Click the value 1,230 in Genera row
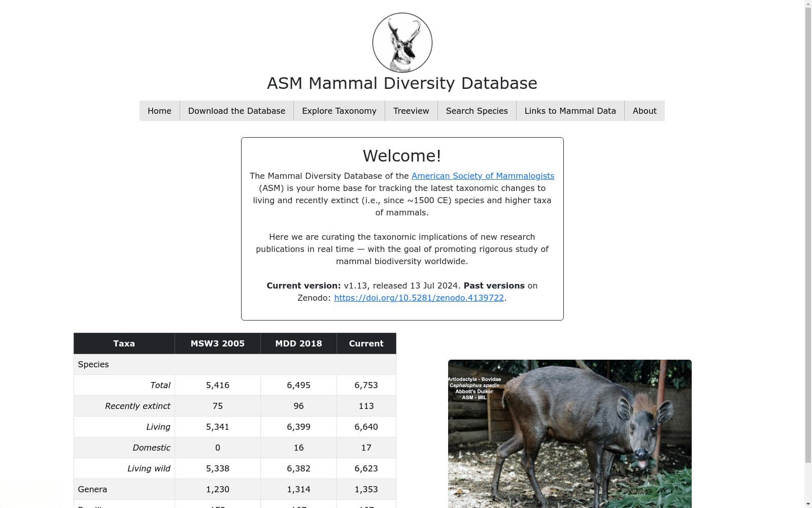The image size is (812, 508). point(218,489)
